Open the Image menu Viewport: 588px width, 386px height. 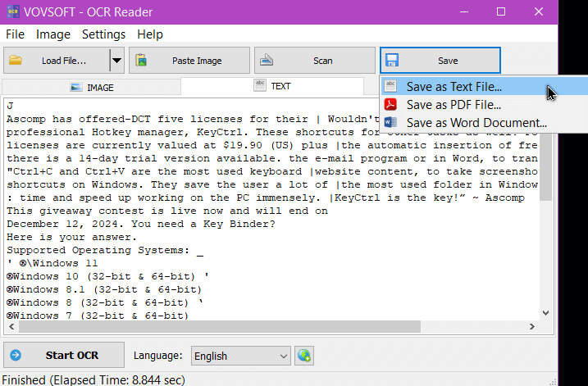click(52, 34)
